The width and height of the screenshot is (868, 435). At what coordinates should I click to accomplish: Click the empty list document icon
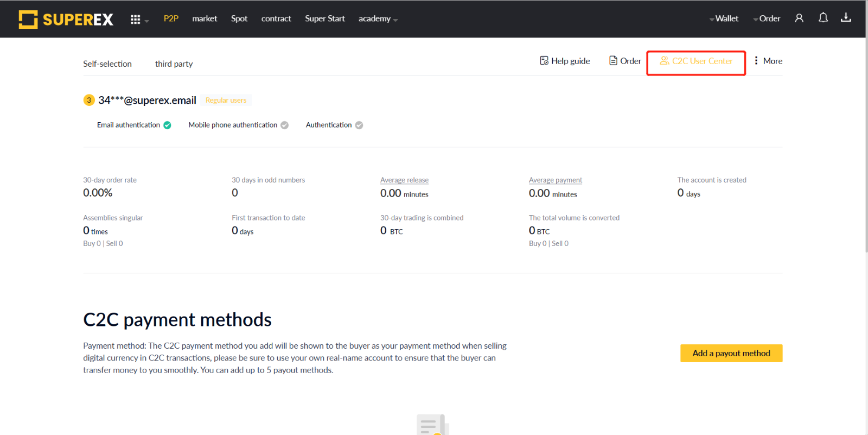tap(433, 425)
